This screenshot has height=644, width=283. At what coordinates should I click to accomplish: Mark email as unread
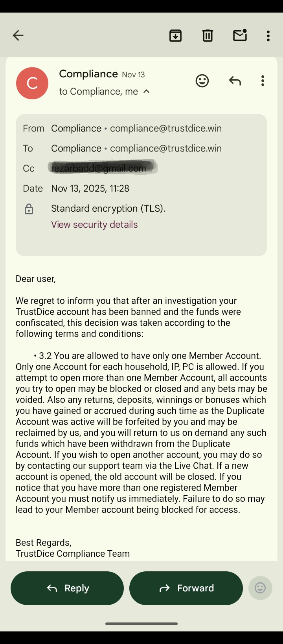pos(240,35)
